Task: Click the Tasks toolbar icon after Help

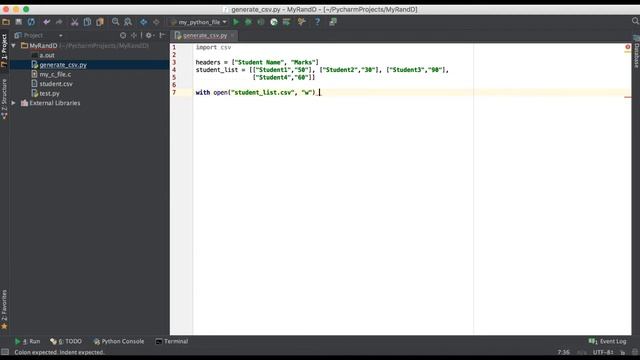Action: 333,22
